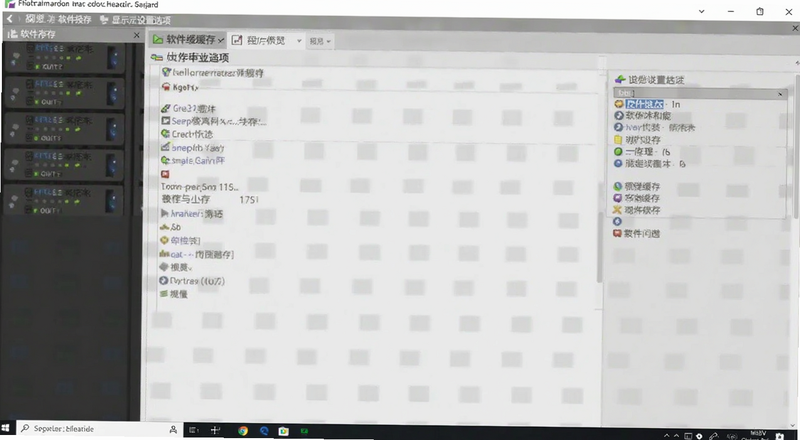Image resolution: width=800 pixels, height=440 pixels.
Task: Open the 显示设置选项 item in top bar
Action: (x=136, y=20)
